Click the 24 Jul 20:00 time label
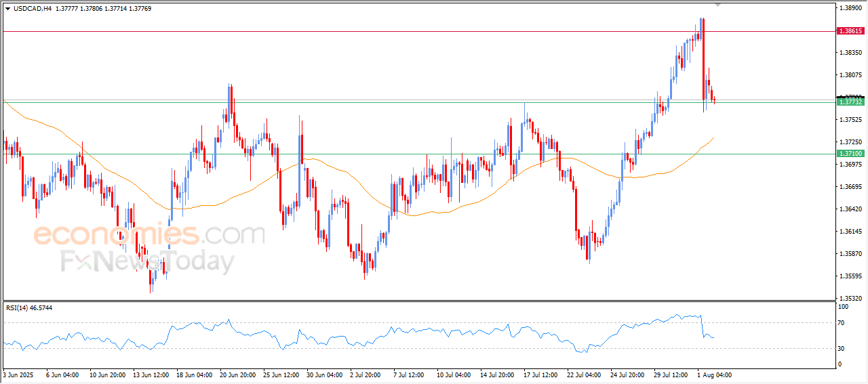Image resolution: width=868 pixels, height=384 pixels. 629,375
